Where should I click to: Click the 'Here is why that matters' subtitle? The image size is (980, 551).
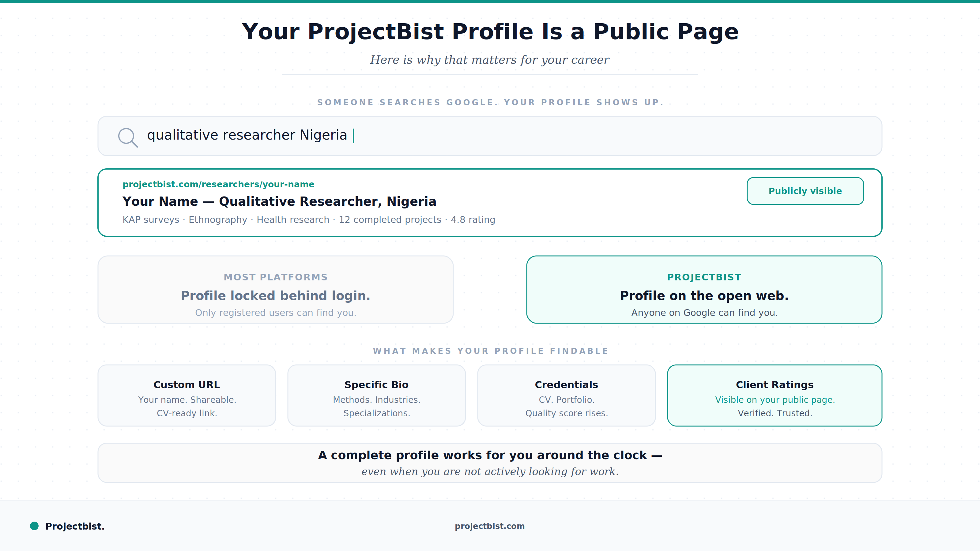489,60
